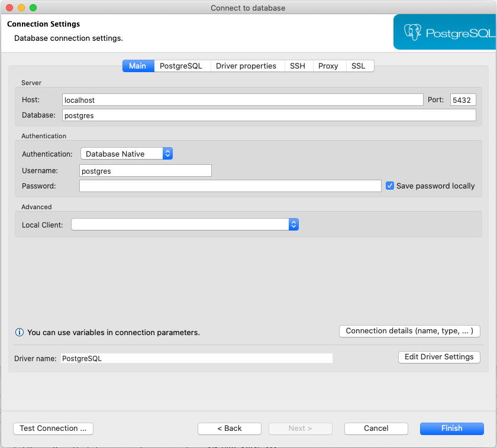
Task: Click the Host input field
Action: point(243,100)
